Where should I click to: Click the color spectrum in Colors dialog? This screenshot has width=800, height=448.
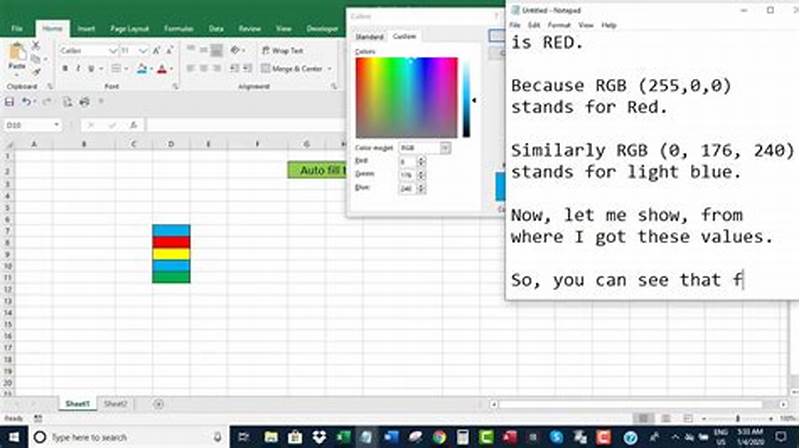[x=407, y=97]
